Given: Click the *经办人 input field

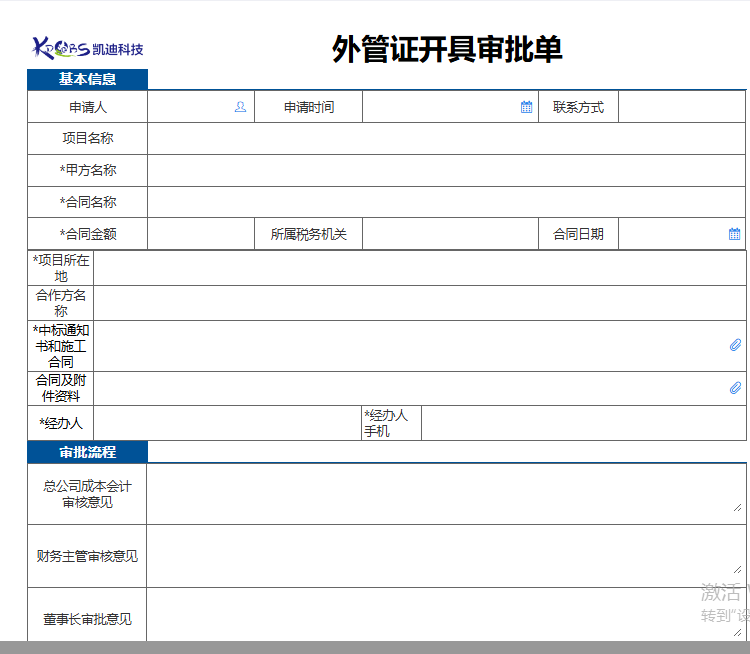Looking at the screenshot, I should pyautogui.click(x=227, y=423).
